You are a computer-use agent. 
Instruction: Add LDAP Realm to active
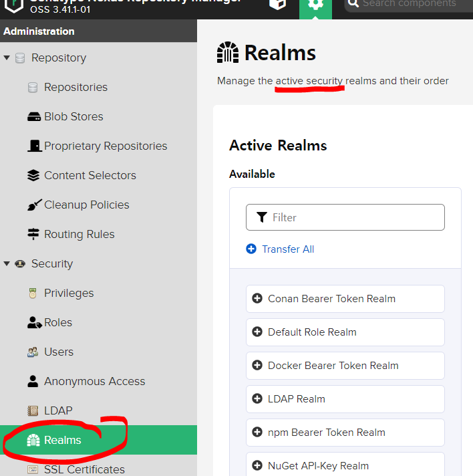(345, 399)
